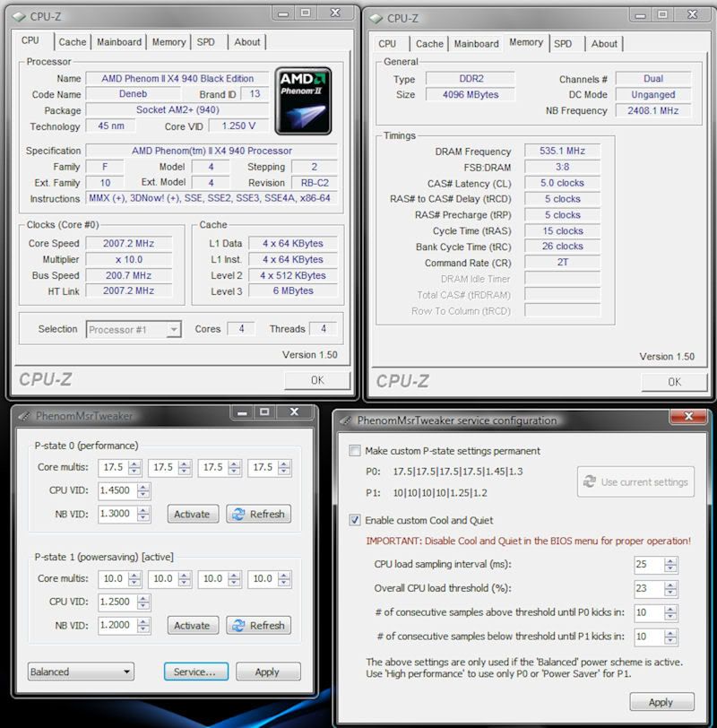
Task: Minimize the PhenomMsrTweaker window
Action: [x=242, y=412]
